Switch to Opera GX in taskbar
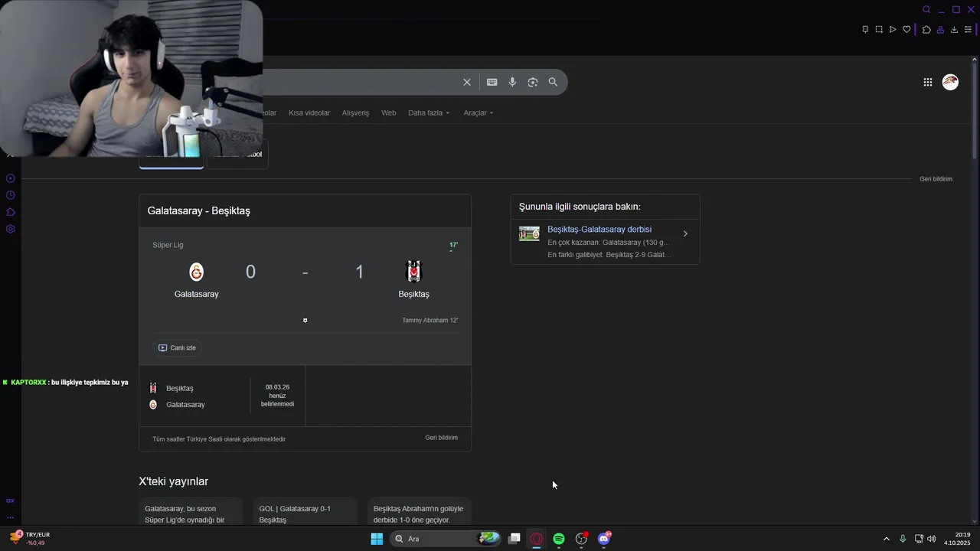The height and width of the screenshot is (551, 980). (x=537, y=539)
